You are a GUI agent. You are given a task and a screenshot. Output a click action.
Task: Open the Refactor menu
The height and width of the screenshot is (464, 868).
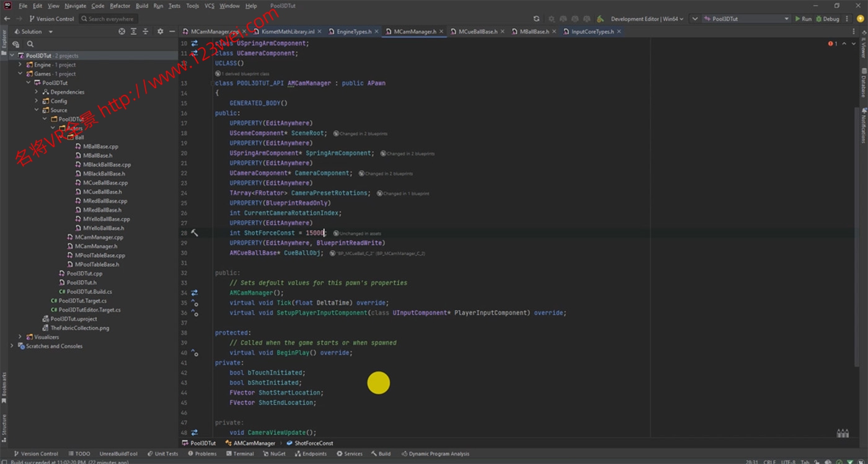click(x=120, y=6)
